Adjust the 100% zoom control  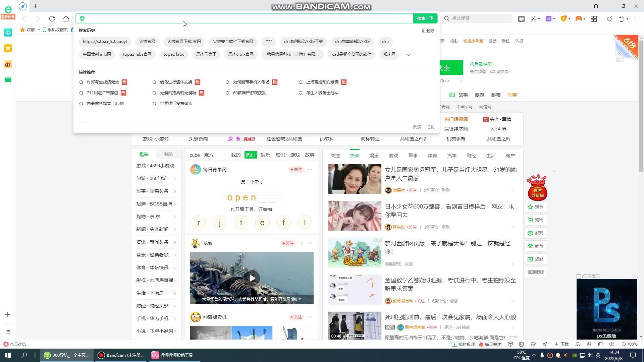(630, 344)
